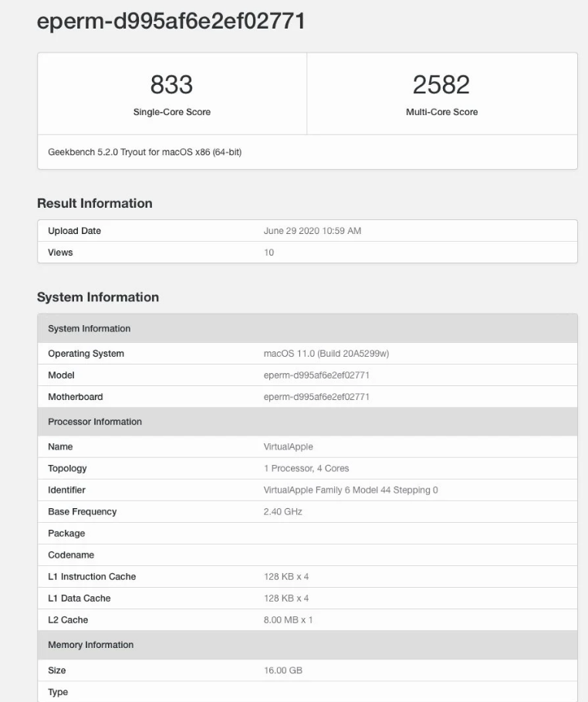This screenshot has width=588, height=702.
Task: Click the 16.00 GB memory size value
Action: 282,670
